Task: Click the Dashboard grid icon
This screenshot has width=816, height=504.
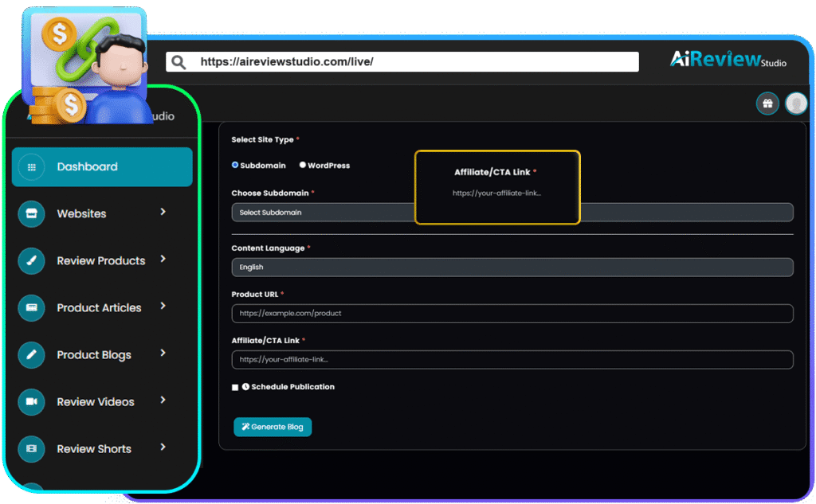Action: [31, 167]
